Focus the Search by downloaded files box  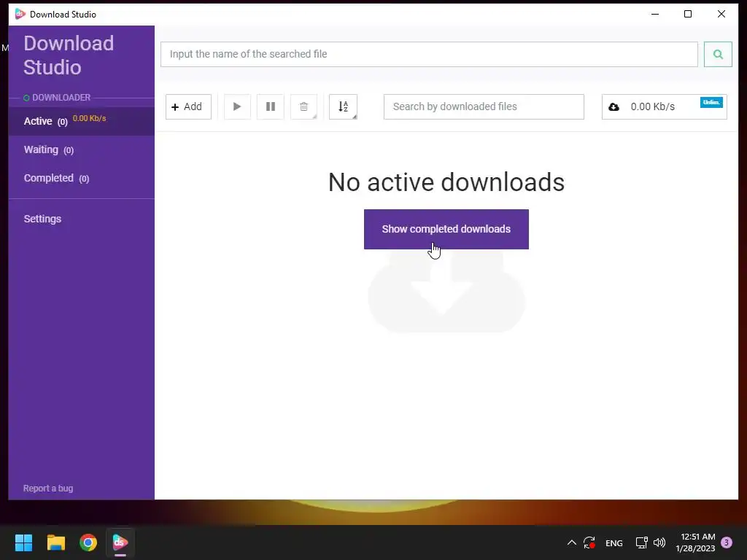point(484,106)
